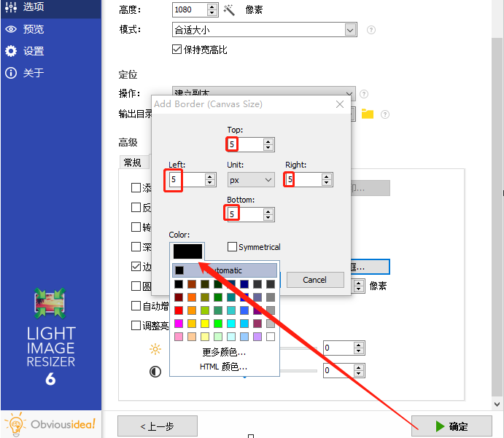Open HTML 颜色 color option
Image resolution: width=504 pixels, height=438 pixels.
(223, 367)
